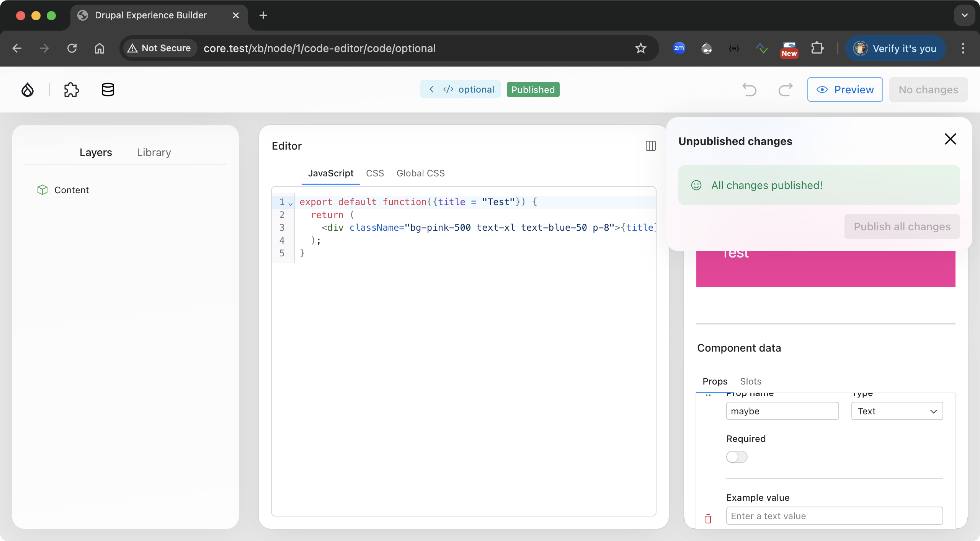Screen dimensions: 980x541
Task: Click the database stack icon
Action: (x=108, y=90)
